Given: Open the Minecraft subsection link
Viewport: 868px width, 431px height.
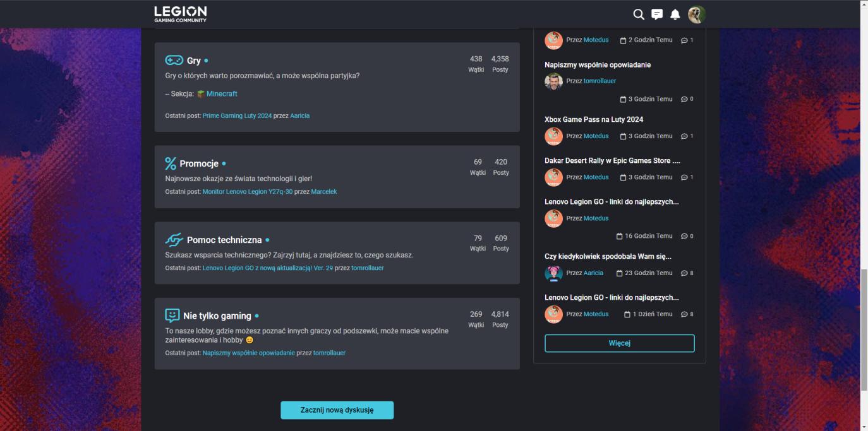Looking at the screenshot, I should click(x=222, y=94).
